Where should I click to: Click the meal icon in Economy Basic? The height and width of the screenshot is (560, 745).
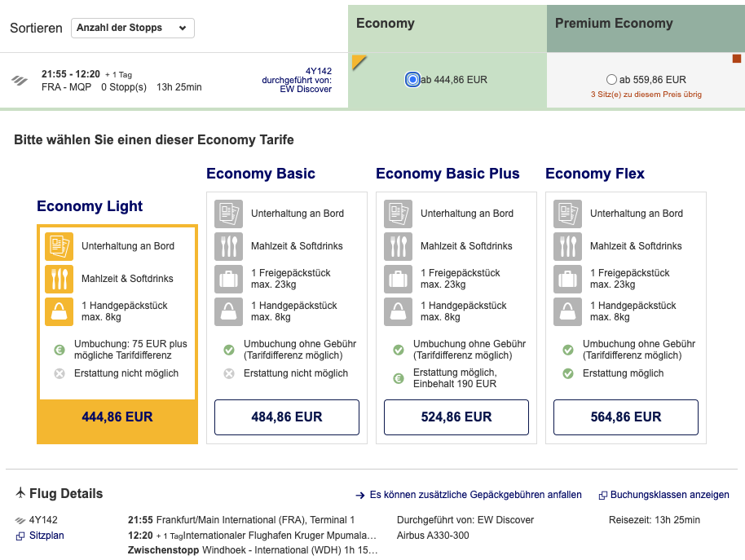click(x=228, y=246)
